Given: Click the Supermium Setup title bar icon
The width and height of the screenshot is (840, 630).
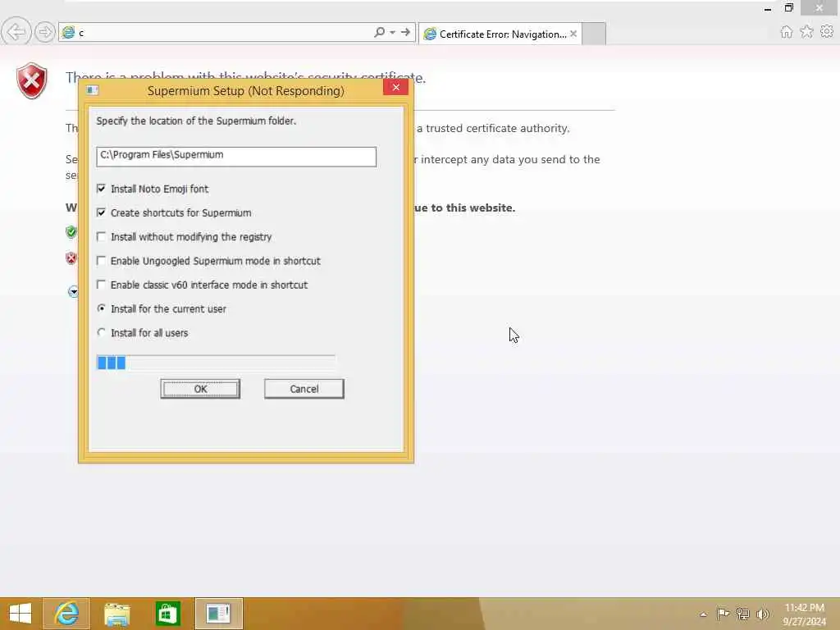Looking at the screenshot, I should [92, 90].
